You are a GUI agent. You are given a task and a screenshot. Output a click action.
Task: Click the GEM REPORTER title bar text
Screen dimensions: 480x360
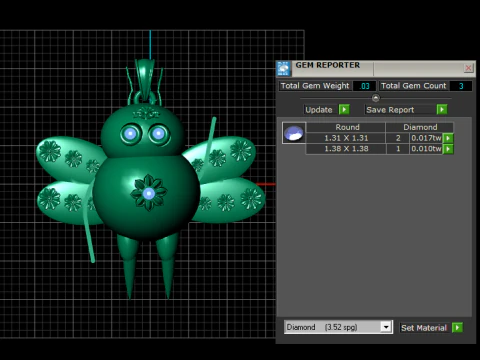[328, 65]
